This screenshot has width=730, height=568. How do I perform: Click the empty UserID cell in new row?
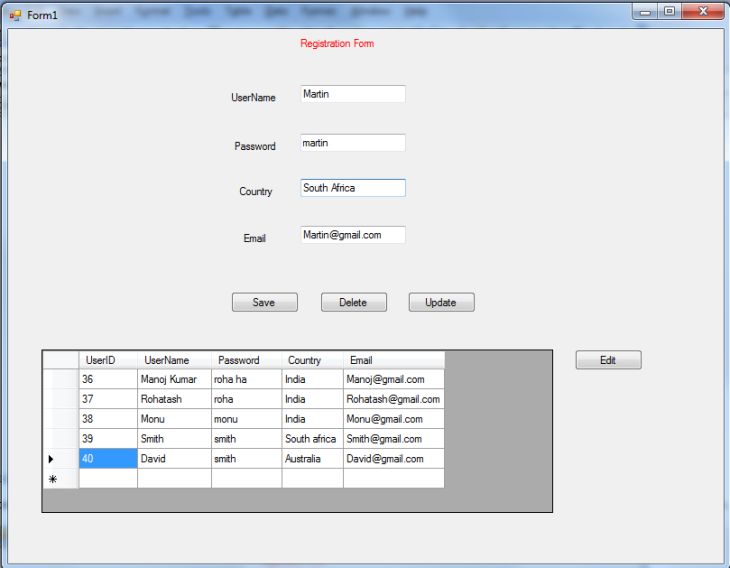coord(108,479)
